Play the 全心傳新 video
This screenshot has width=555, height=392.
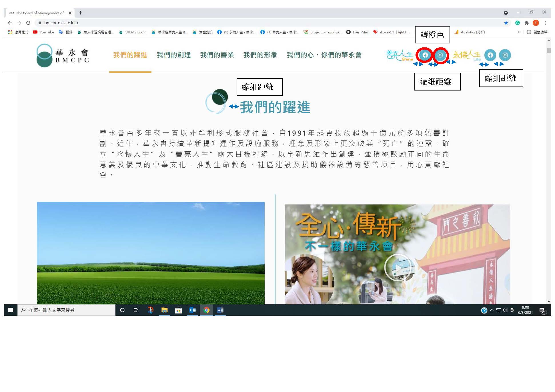pyautogui.click(x=398, y=268)
